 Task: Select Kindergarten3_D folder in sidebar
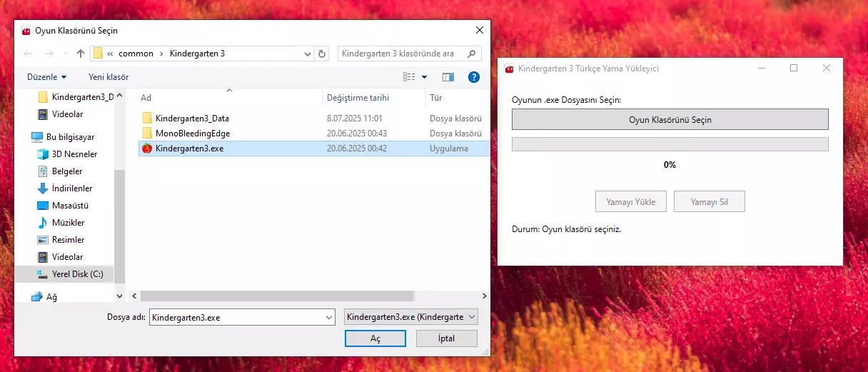(75, 97)
